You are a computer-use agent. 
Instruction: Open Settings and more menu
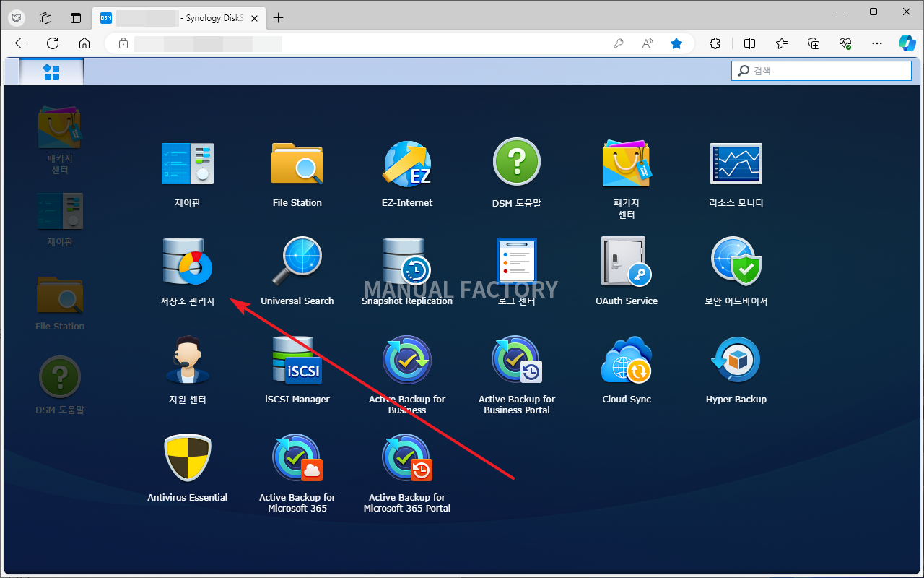pos(877,43)
